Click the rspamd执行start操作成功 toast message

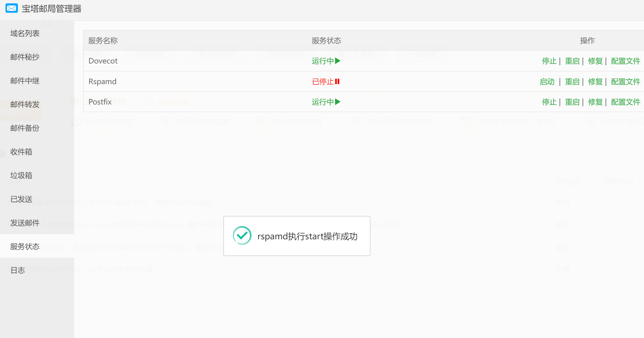point(307,236)
